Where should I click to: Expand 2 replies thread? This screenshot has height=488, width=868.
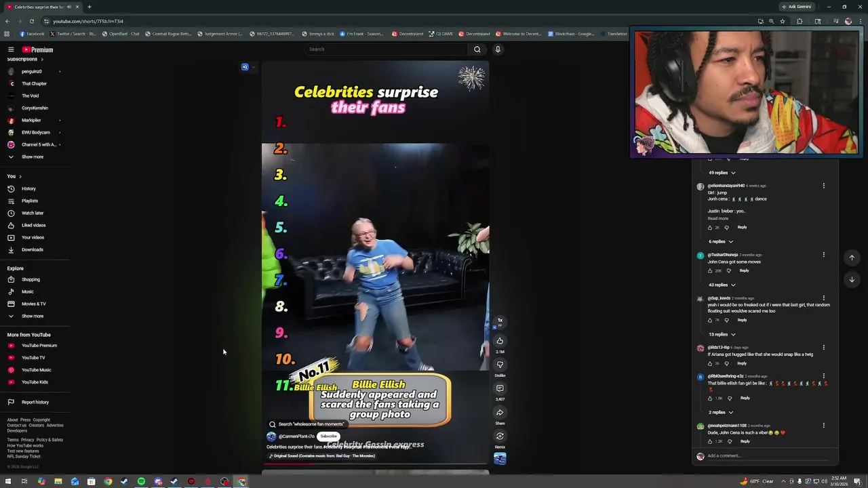click(721, 412)
